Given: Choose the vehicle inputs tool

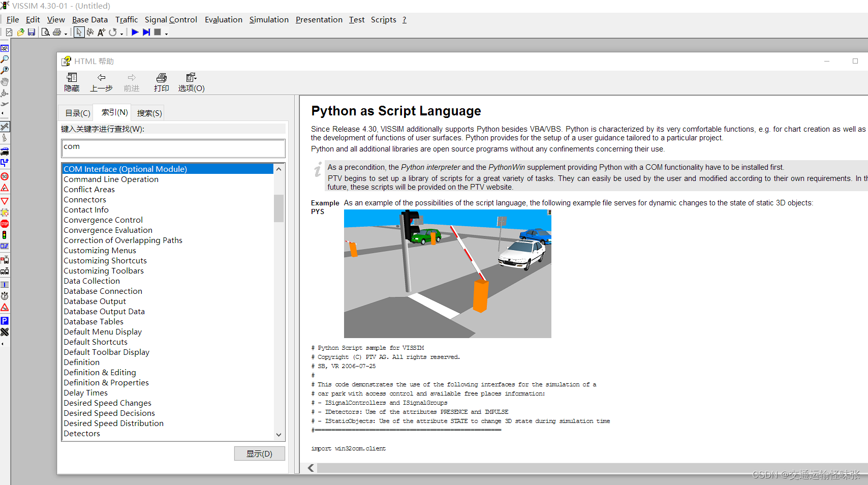Looking at the screenshot, I should click(5, 151).
